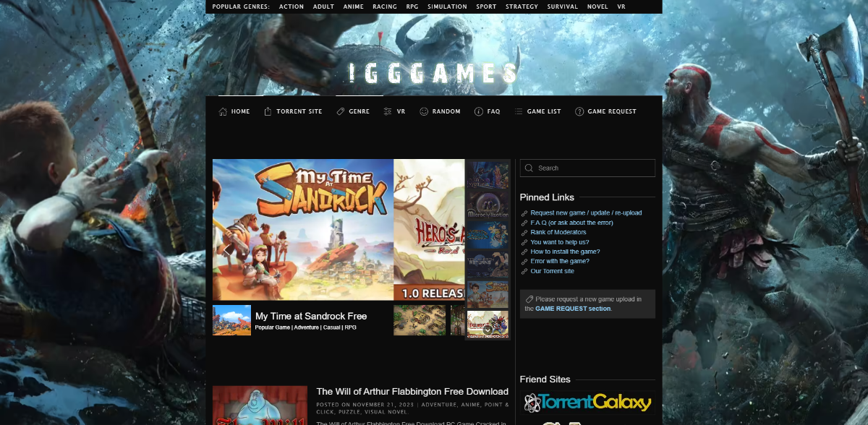The image size is (868, 425).
Task: Click chain icon beside Error with the game
Action: [524, 262]
